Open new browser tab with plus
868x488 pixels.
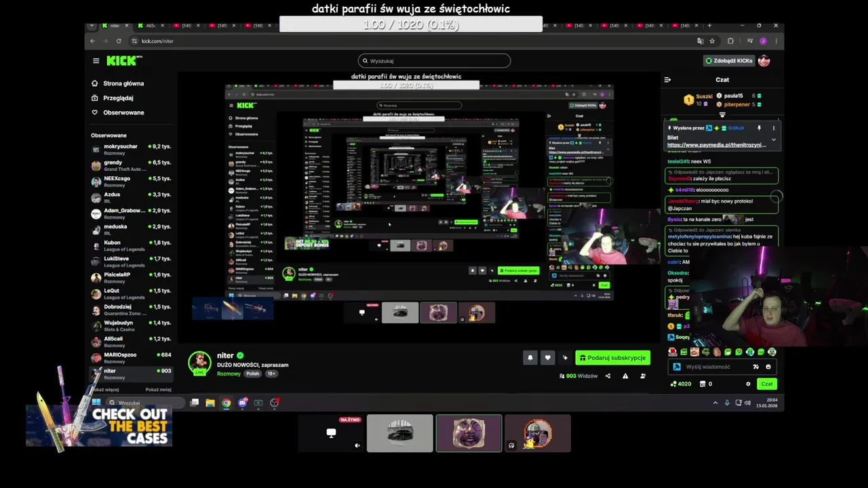pyautogui.click(x=709, y=26)
